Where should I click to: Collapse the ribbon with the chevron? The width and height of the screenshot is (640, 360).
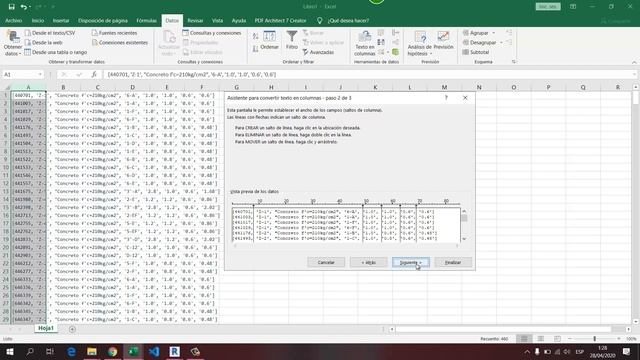[634, 62]
